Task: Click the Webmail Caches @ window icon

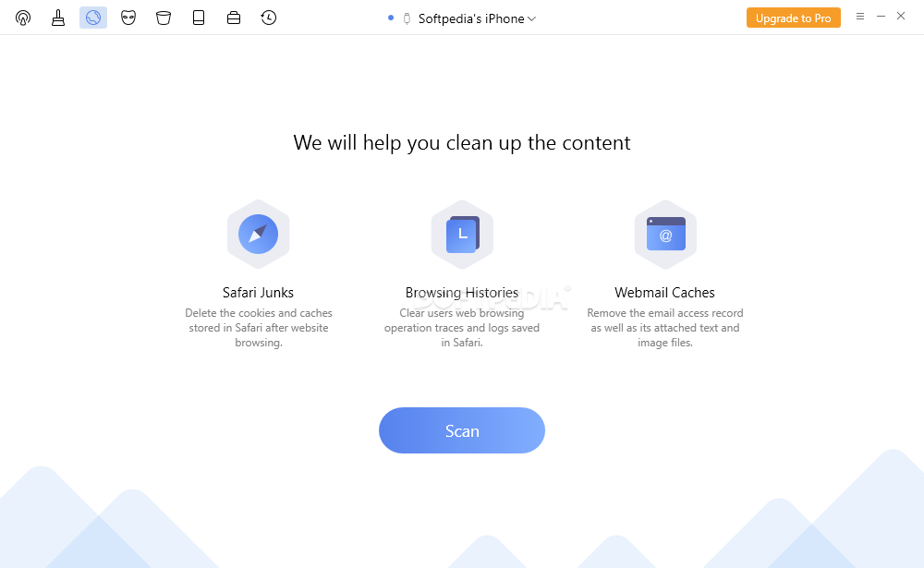Action: [x=665, y=235]
